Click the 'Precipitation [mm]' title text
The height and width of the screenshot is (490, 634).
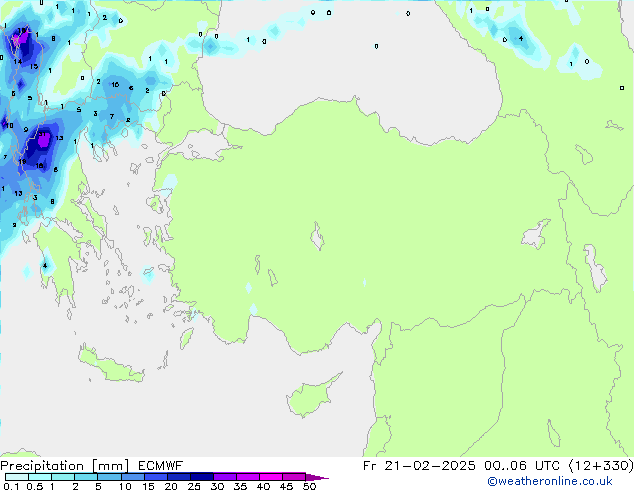coord(65,466)
